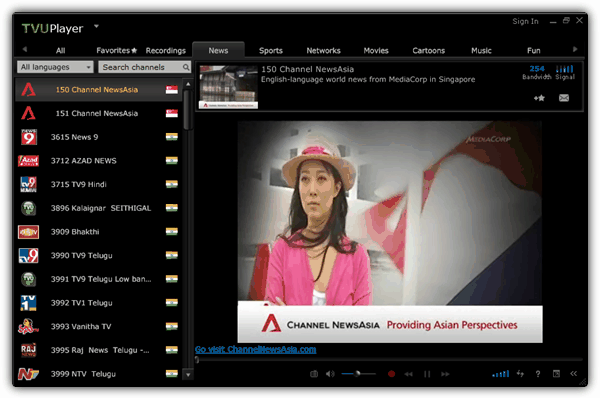Image resolution: width=600 pixels, height=398 pixels.
Task: Click the channel preview thumbnail
Action: point(228,87)
